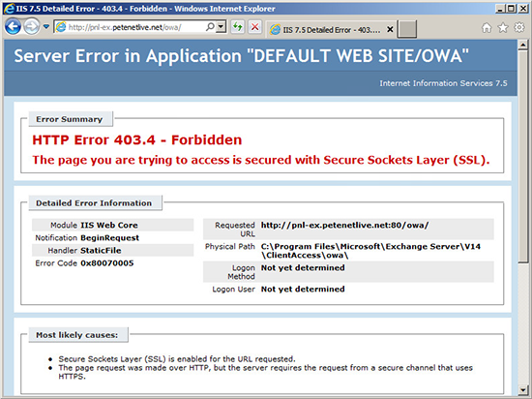The height and width of the screenshot is (399, 532).
Task: Open Favorites with the star icon
Action: 503,27
